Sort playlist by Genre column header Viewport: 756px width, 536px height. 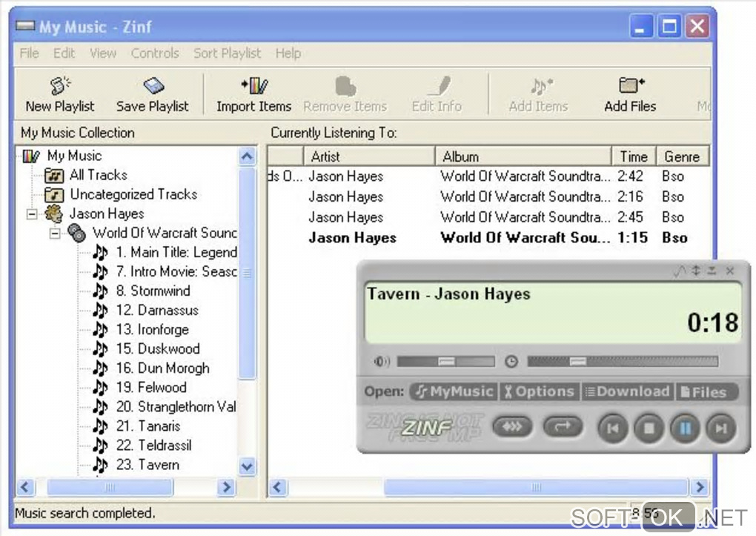683,156
